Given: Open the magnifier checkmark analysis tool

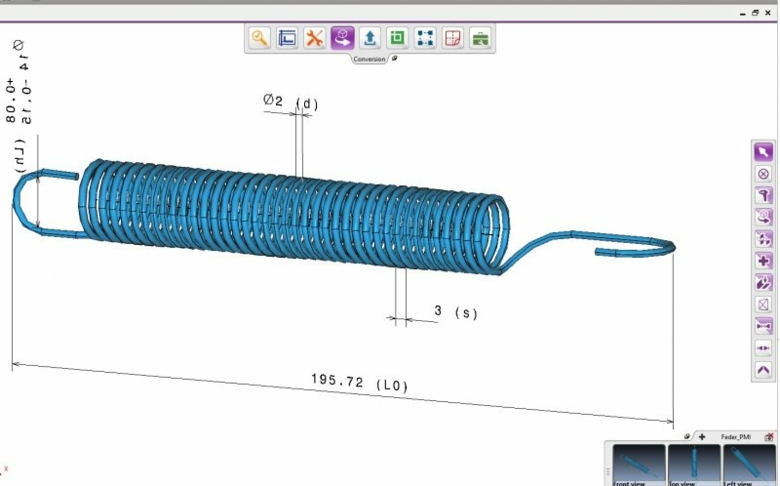Looking at the screenshot, I should pos(260,38).
